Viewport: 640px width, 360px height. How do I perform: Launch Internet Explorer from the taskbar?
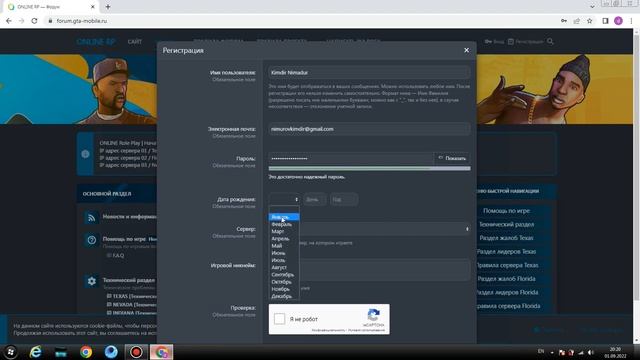(x=36, y=351)
